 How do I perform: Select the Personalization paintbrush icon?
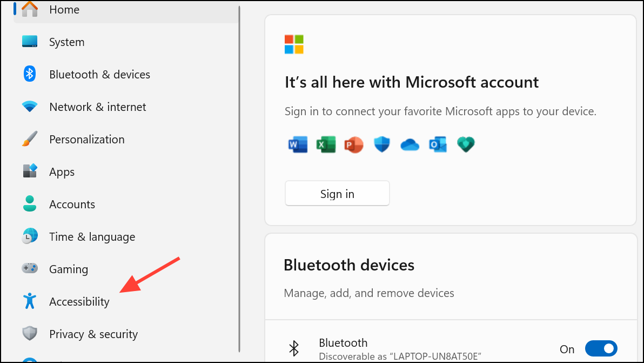30,139
